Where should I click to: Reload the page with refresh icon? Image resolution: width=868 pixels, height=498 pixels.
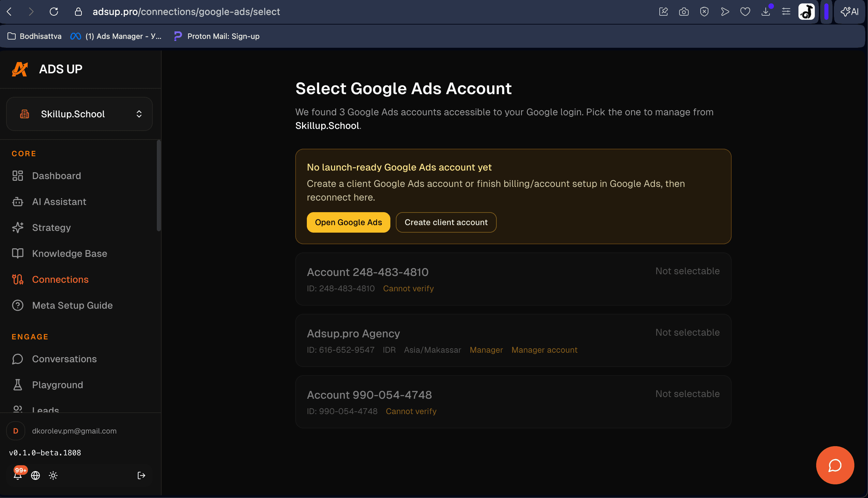tap(54, 12)
